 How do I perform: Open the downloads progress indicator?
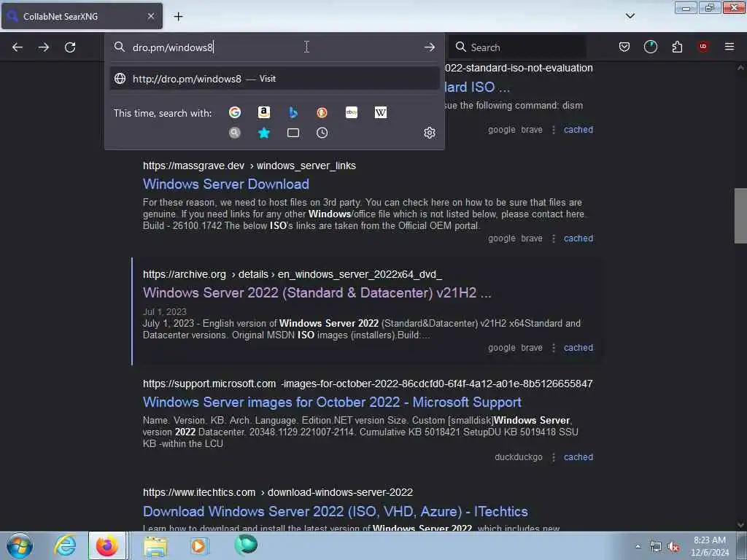650,47
